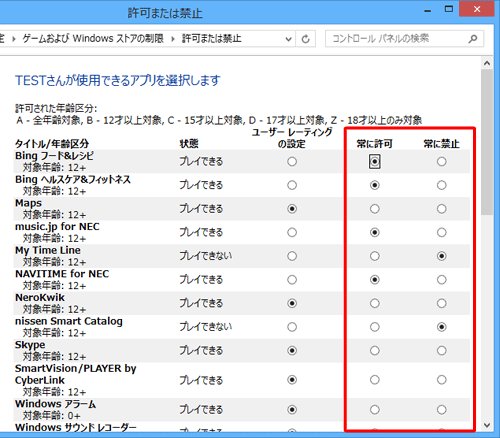Select 常に許可 for nissen Smart Catalog
This screenshot has height=438, width=500.
(x=375, y=327)
